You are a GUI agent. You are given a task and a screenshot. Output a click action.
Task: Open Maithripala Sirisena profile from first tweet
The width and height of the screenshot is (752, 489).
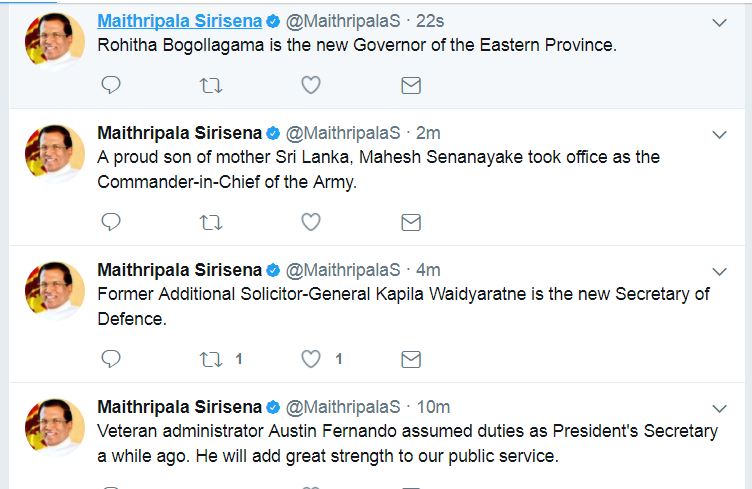(x=179, y=20)
